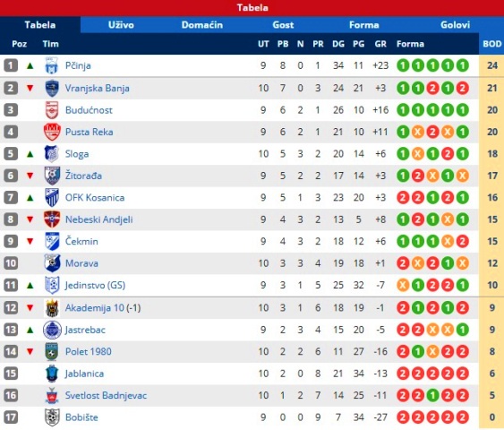The width and height of the screenshot is (504, 430).
Task: Click the Akademija 10 team logo
Action: 51,308
